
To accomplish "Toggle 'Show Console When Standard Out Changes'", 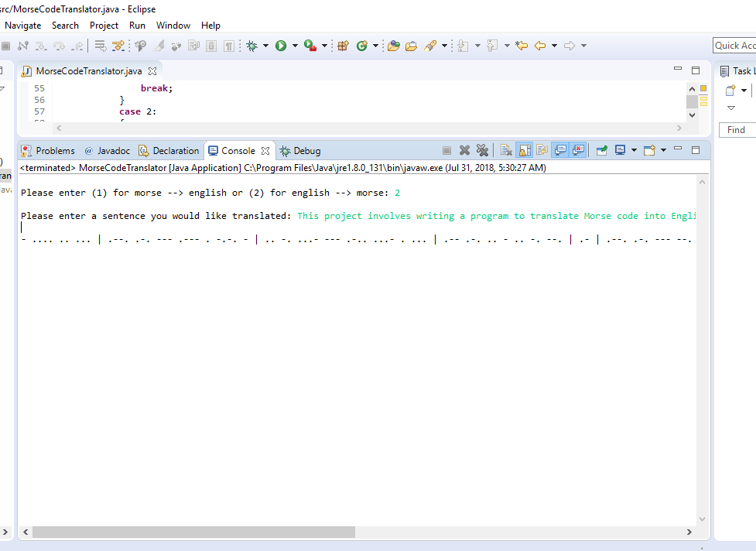I will (x=561, y=150).
